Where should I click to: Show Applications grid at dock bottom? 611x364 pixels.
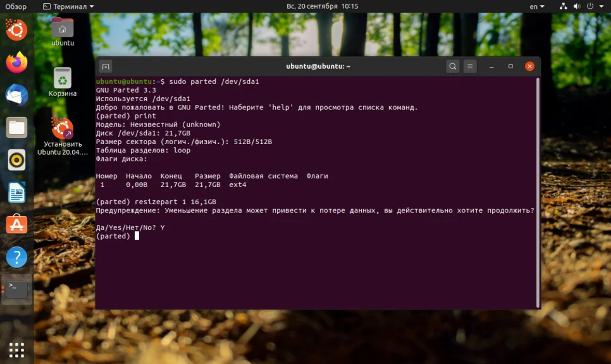16,350
